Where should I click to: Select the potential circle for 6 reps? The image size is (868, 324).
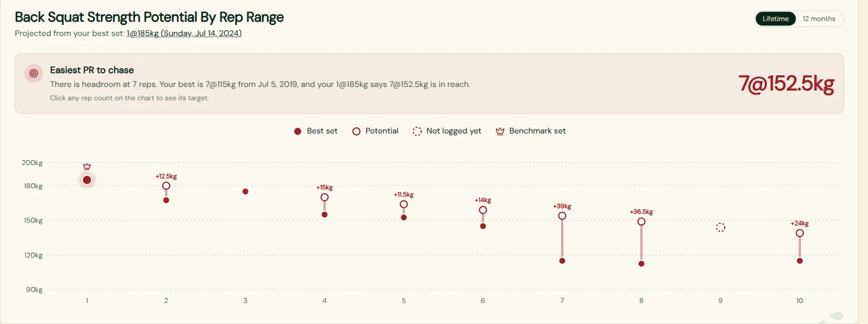(483, 210)
